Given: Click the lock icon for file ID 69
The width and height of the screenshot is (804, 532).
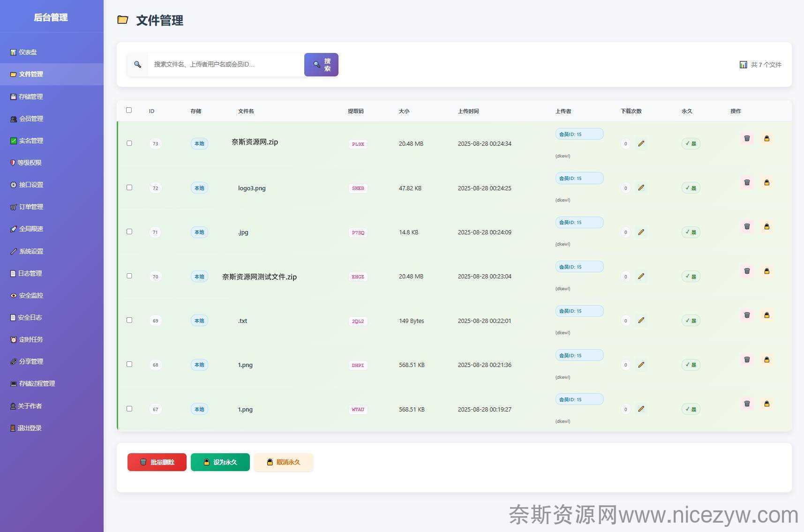Looking at the screenshot, I should (x=766, y=315).
